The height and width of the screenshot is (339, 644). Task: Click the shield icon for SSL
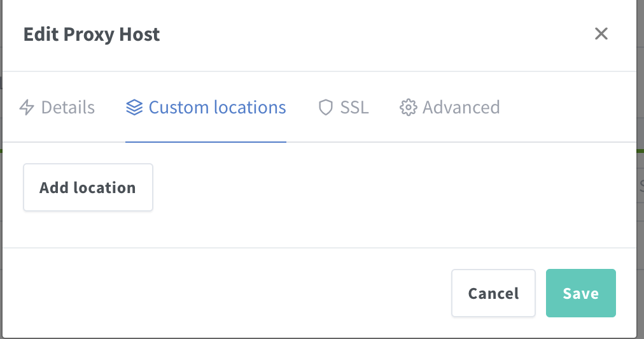point(326,108)
